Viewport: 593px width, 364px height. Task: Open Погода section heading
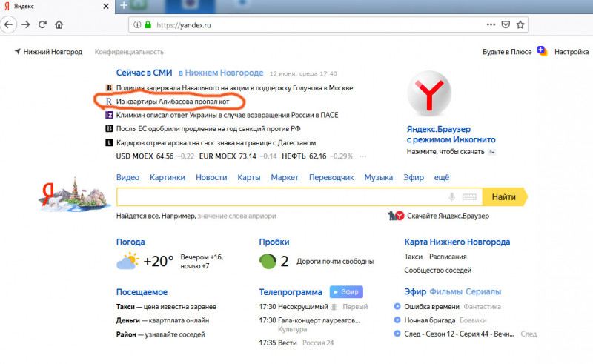pyautogui.click(x=130, y=242)
